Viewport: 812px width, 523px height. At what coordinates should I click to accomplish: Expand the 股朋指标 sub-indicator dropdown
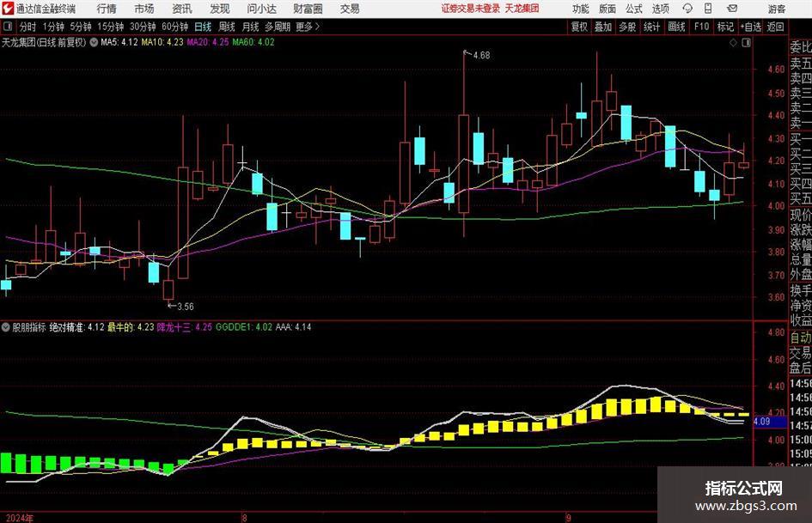[x=6, y=327]
